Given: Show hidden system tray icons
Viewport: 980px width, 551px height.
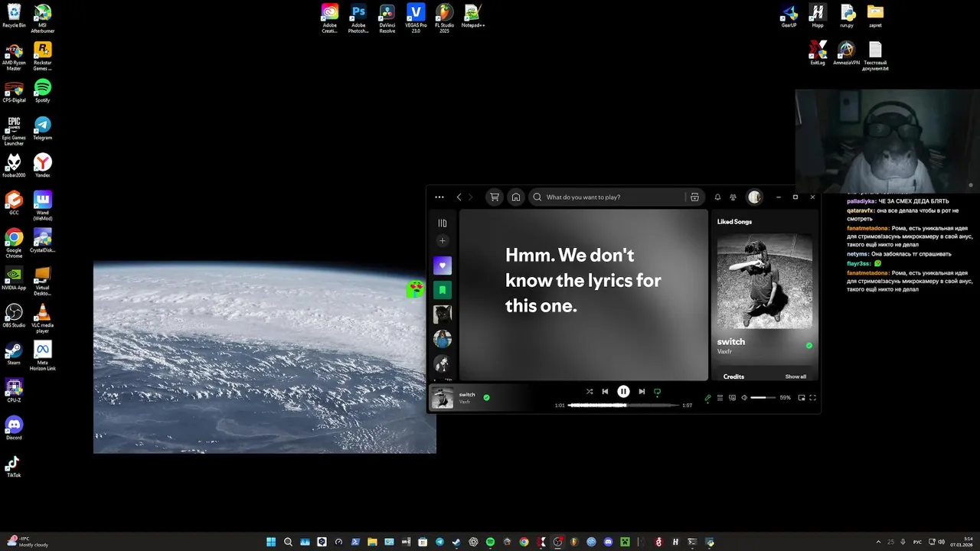Looking at the screenshot, I should [x=877, y=542].
